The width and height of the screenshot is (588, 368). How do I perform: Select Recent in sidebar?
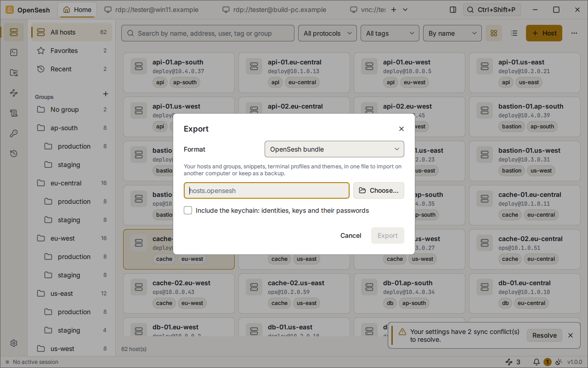[72, 69]
